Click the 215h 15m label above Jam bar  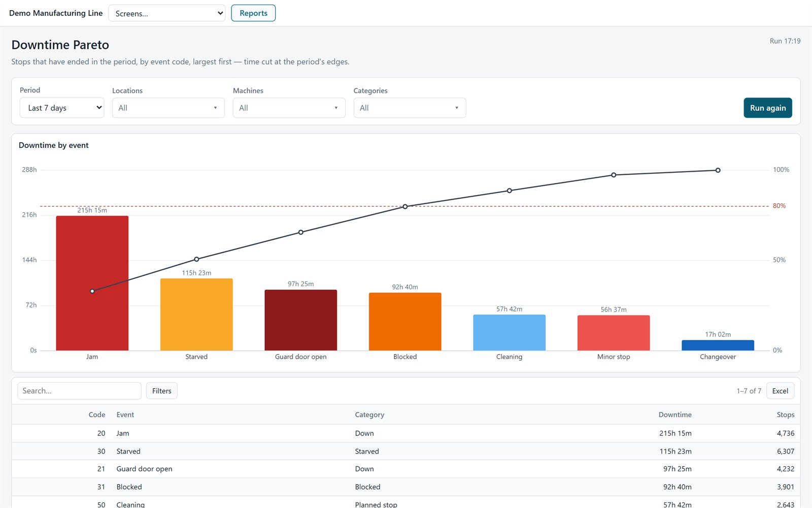click(x=92, y=210)
